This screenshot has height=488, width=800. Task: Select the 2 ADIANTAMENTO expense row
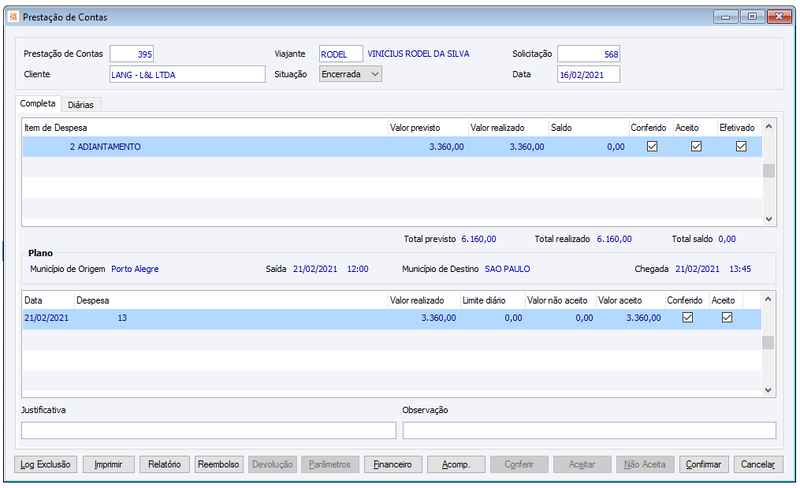392,147
